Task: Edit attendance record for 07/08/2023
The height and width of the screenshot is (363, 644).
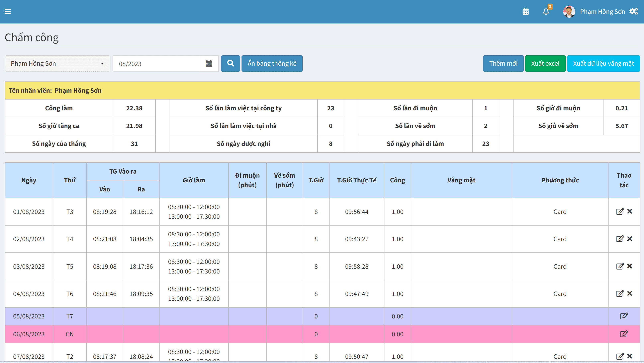Action: (620, 356)
